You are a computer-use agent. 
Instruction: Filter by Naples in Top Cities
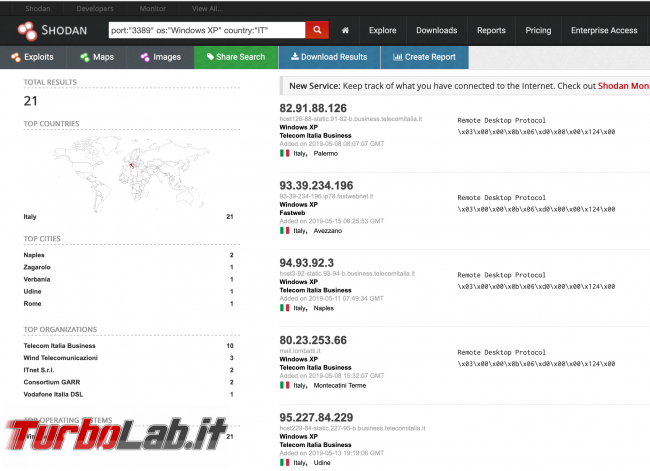(34, 255)
